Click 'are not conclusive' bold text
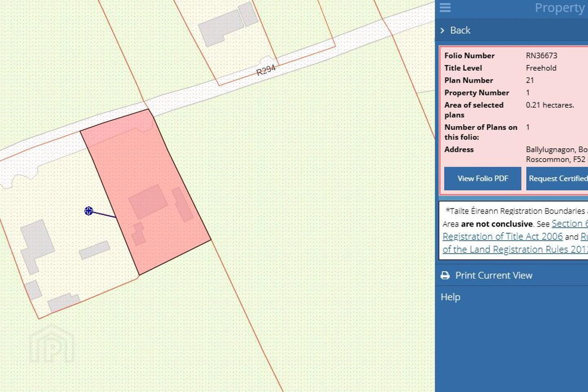The width and height of the screenshot is (588, 392). [497, 224]
